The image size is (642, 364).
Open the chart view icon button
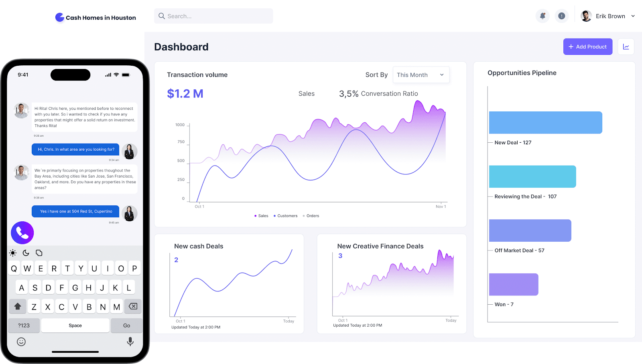[x=626, y=47]
